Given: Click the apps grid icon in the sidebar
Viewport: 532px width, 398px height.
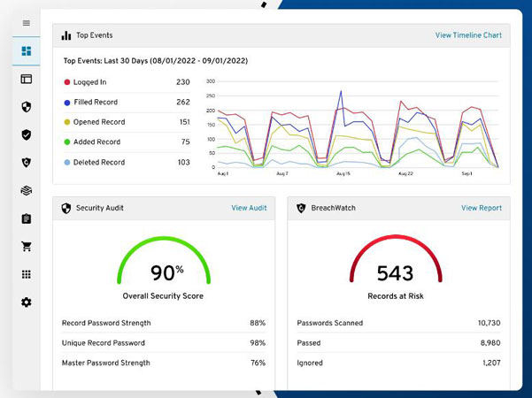Looking at the screenshot, I should (26, 274).
